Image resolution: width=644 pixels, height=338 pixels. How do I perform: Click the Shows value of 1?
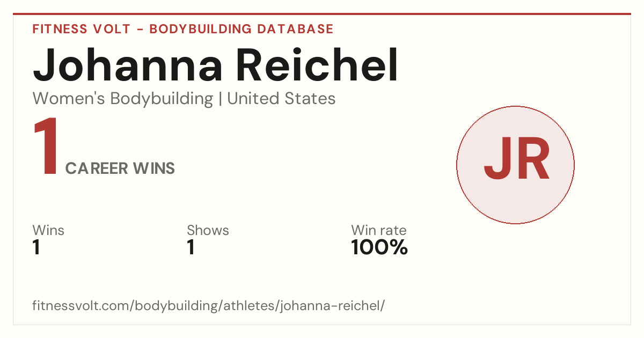191,248
